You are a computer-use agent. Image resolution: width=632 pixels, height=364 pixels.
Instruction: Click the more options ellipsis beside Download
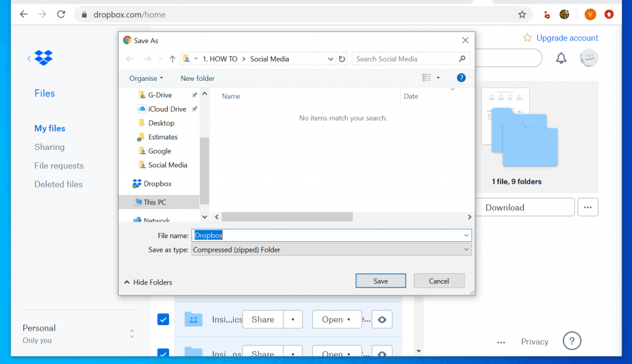pyautogui.click(x=588, y=207)
